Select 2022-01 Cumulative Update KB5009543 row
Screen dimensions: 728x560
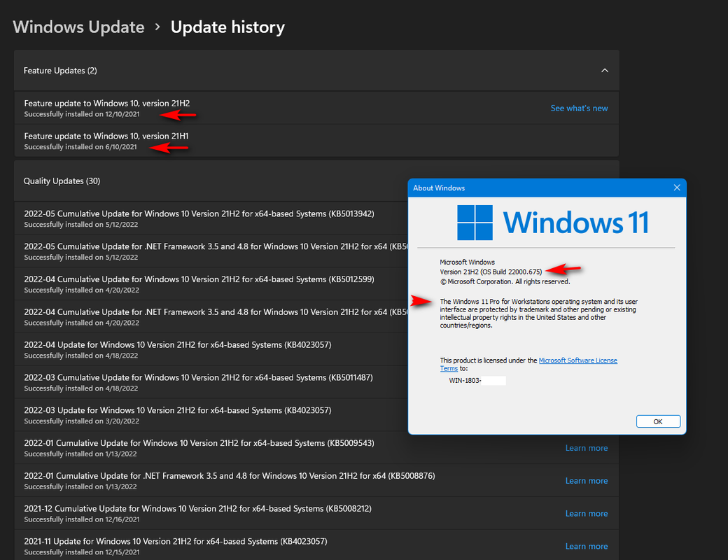click(x=316, y=447)
